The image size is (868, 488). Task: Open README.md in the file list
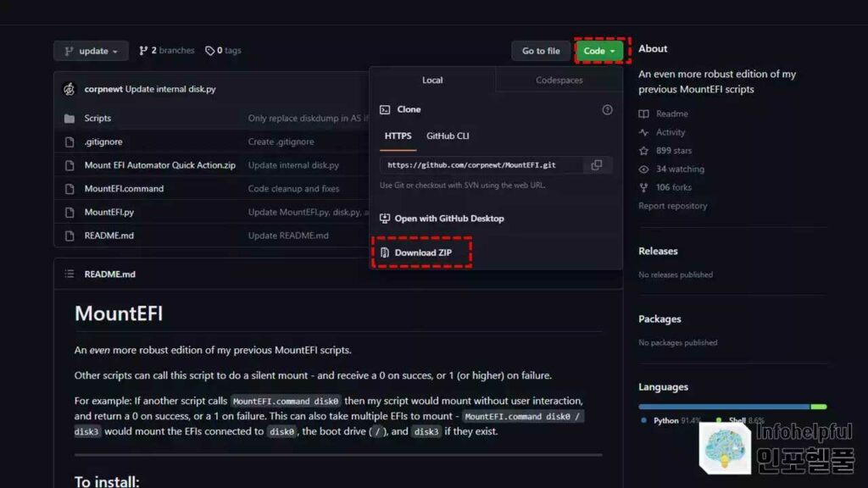pyautogui.click(x=109, y=236)
